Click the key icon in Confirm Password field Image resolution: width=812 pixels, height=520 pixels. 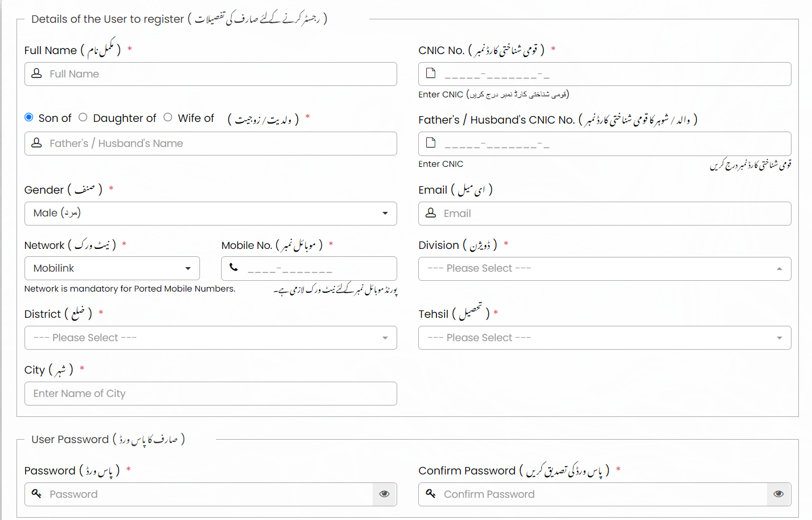[431, 493]
